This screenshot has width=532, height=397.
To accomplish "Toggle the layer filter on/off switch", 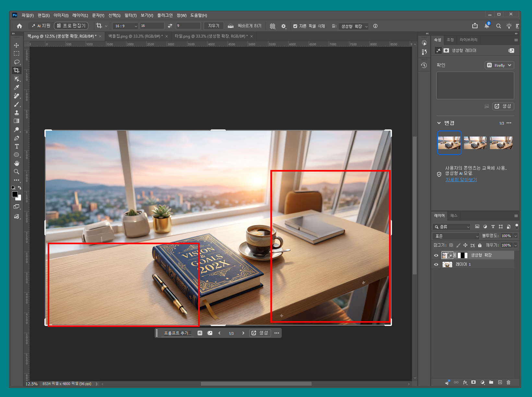I will [517, 226].
